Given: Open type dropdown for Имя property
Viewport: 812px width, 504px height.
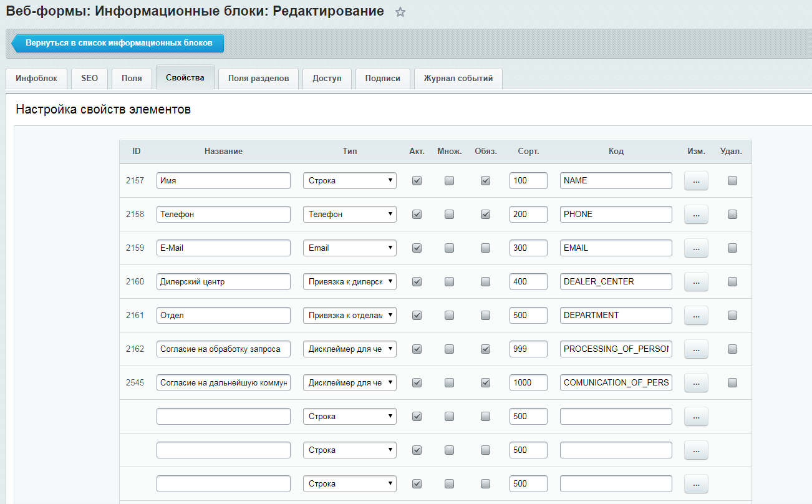Looking at the screenshot, I should point(349,180).
